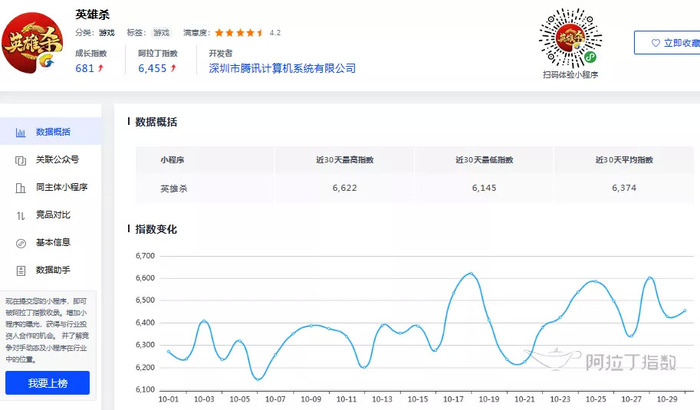The width and height of the screenshot is (700, 410).
Task: Click the 成长指数 red up arrow
Action: click(x=100, y=68)
